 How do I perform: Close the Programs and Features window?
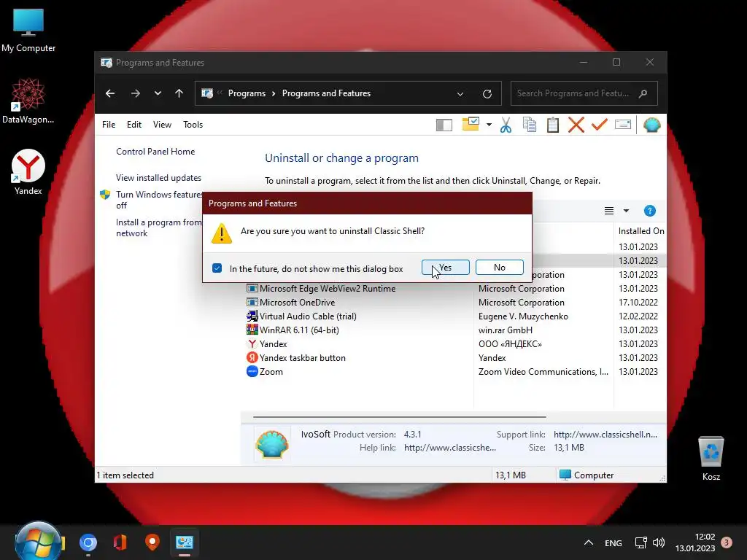(x=650, y=63)
